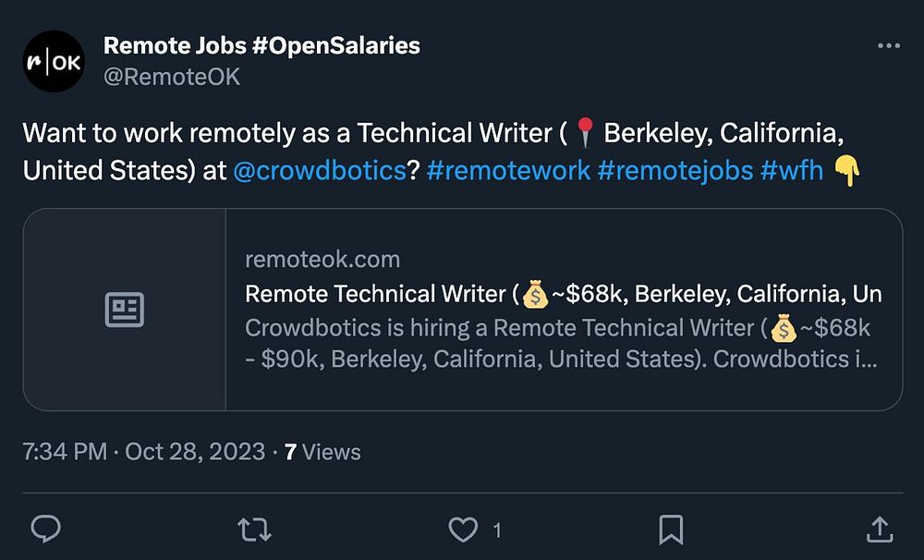Click the reply speech bubble icon
The image size is (924, 560).
click(x=46, y=529)
